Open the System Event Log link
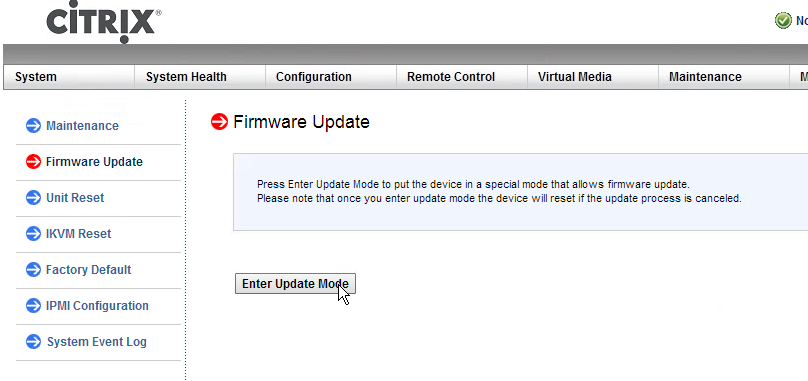Screen dimensions: 808x381 97,342
